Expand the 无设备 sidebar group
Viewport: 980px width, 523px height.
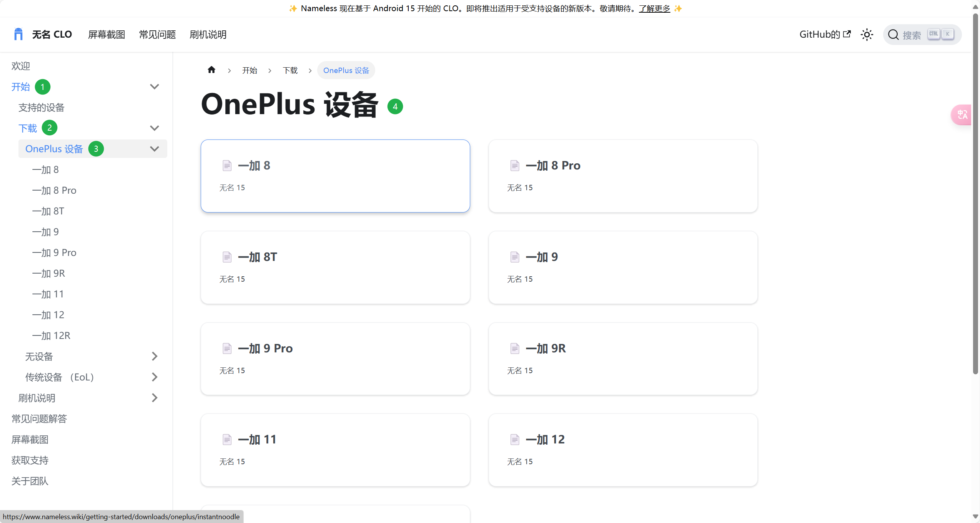(154, 357)
